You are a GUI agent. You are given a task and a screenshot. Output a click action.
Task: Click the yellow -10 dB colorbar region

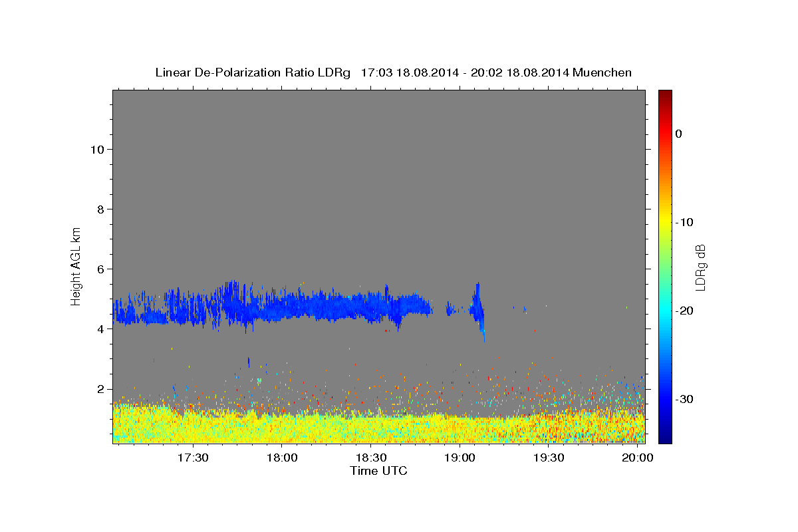(664, 222)
